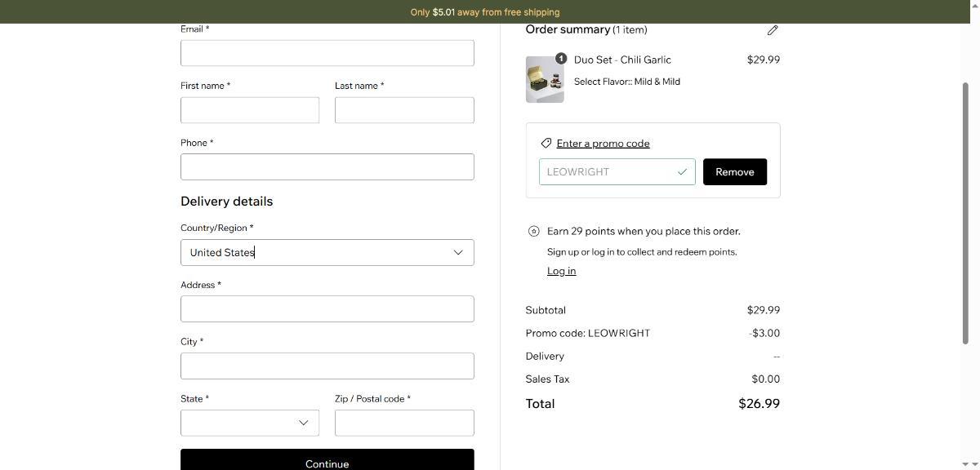Click the promo code tag icon
Image resolution: width=980 pixels, height=470 pixels.
pyautogui.click(x=546, y=144)
